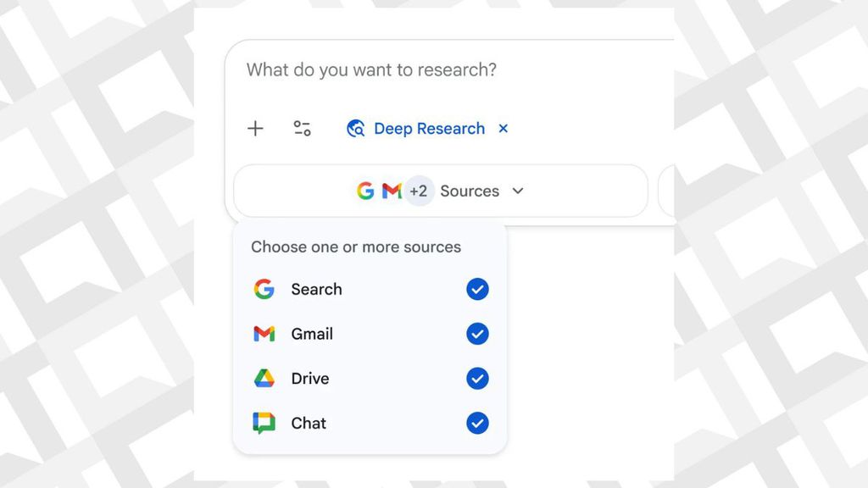Open the Sources selector
The image size is (868, 488).
(x=470, y=191)
